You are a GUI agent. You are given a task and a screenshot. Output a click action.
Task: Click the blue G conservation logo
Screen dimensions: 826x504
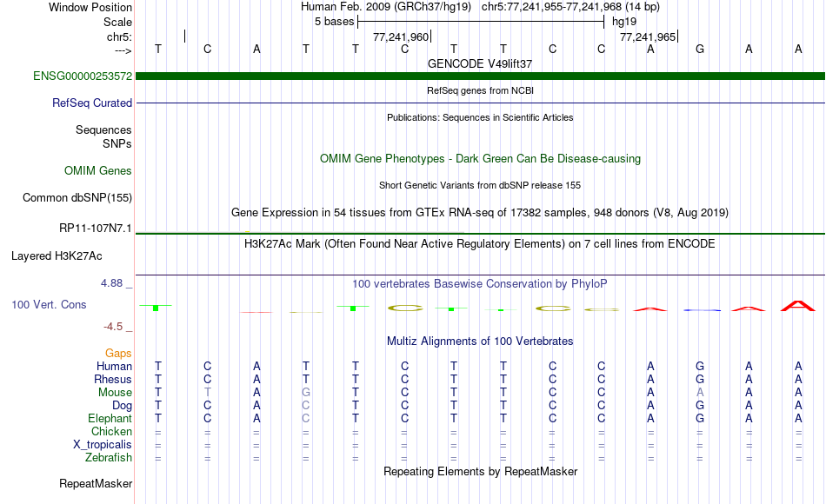click(702, 310)
